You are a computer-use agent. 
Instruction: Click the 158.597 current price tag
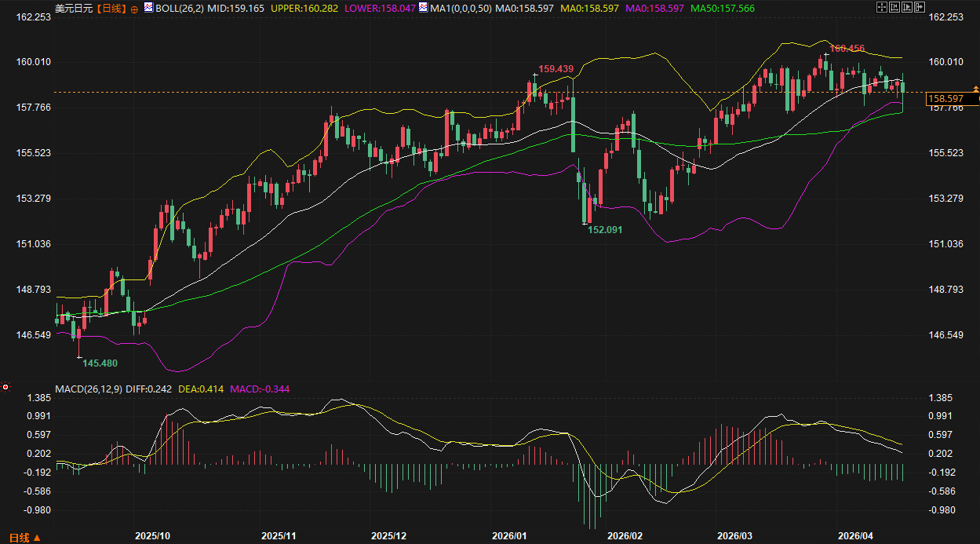pos(945,98)
